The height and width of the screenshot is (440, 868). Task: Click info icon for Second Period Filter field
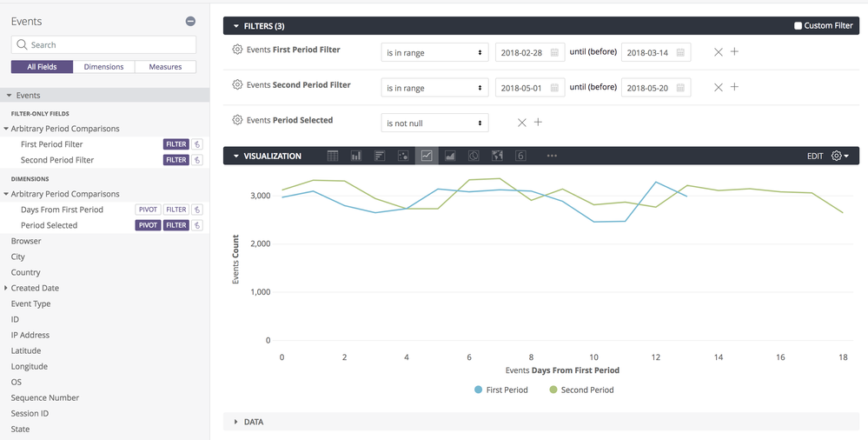click(x=198, y=160)
